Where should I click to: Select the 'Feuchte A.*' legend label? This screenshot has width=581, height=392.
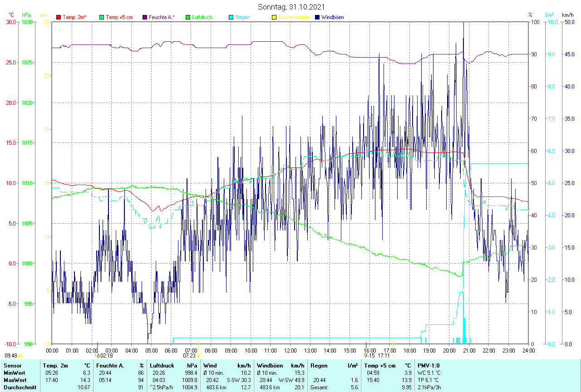(x=161, y=17)
